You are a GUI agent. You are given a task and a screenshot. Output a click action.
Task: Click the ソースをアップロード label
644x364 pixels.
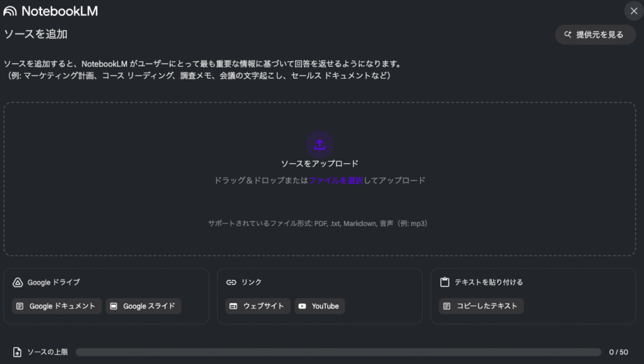[319, 164]
